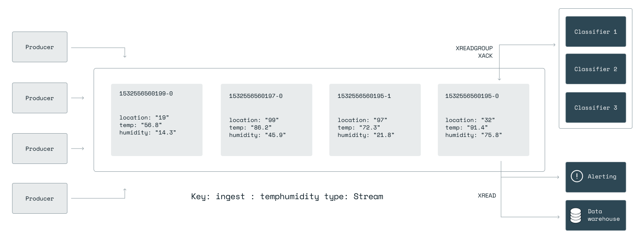Select the topmost Producer box

tap(39, 47)
